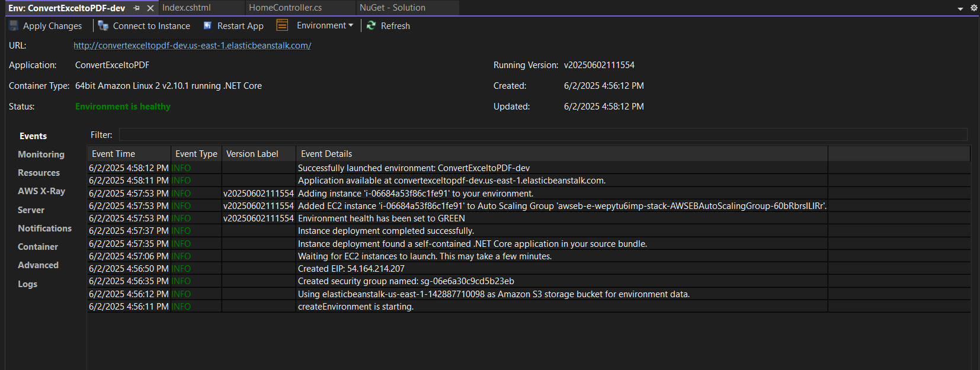
Task: Select 'Successfully launched environment' event row
Action: 529,168
